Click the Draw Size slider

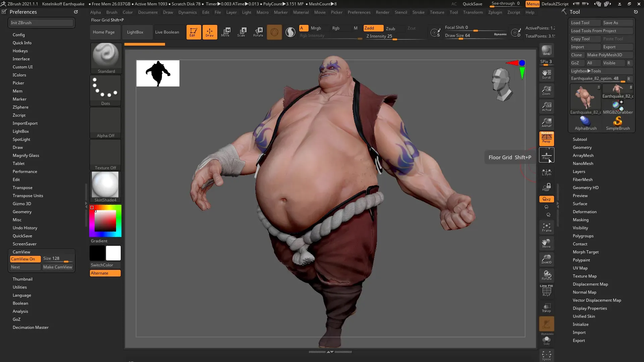click(476, 36)
